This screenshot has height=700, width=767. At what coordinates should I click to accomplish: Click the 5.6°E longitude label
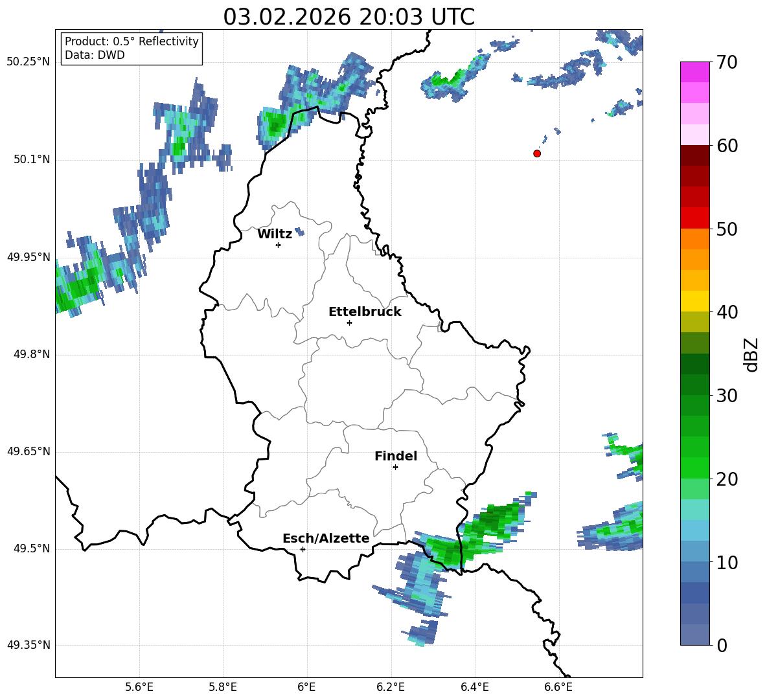(139, 687)
